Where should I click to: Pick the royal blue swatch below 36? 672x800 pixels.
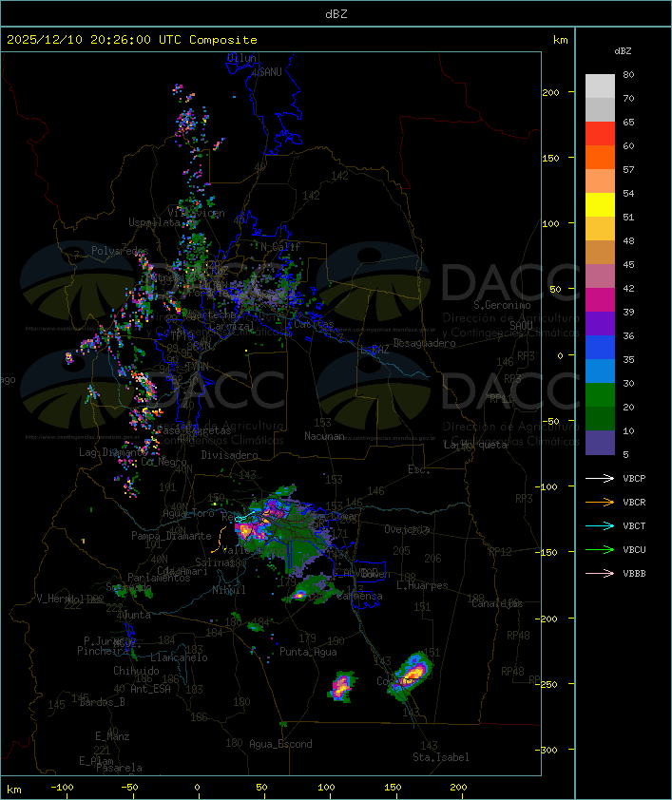600,347
